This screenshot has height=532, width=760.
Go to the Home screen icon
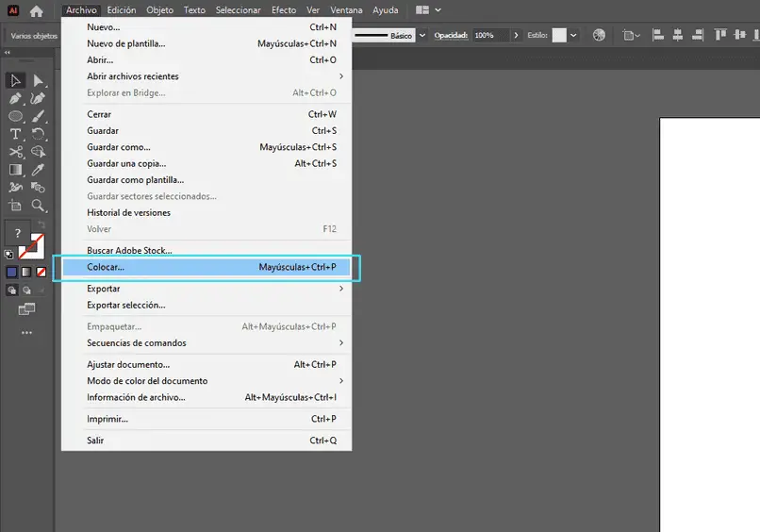tap(37, 10)
